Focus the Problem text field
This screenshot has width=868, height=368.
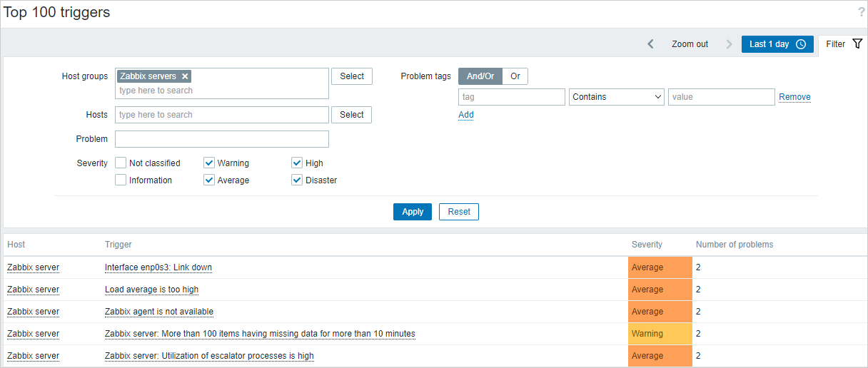[x=222, y=139]
